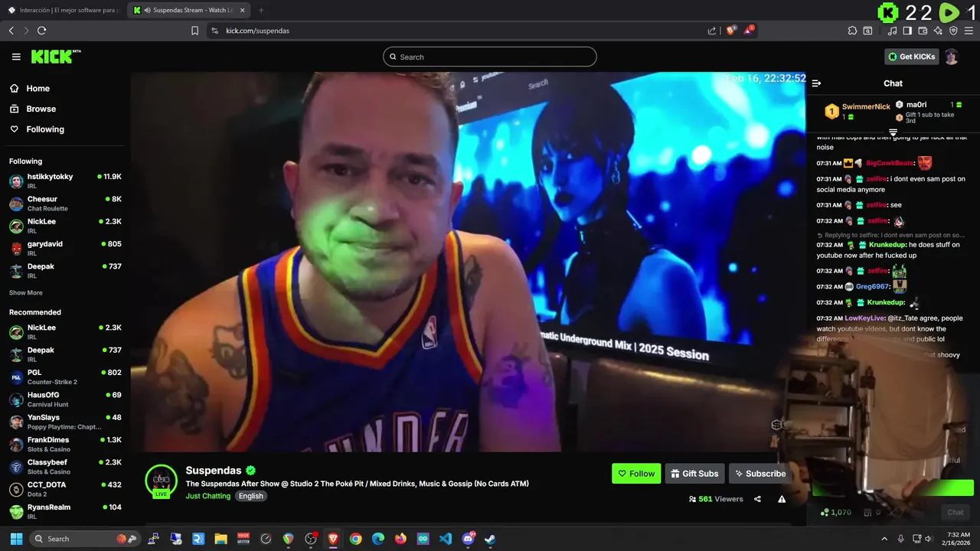The height and width of the screenshot is (551, 980).
Task: Open a new browser tab
Action: click(x=261, y=10)
